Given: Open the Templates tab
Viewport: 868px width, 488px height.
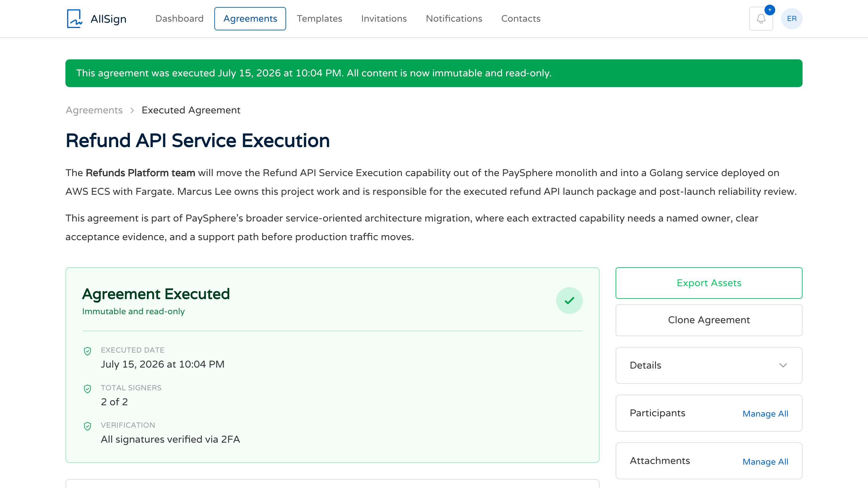Looking at the screenshot, I should click(319, 19).
